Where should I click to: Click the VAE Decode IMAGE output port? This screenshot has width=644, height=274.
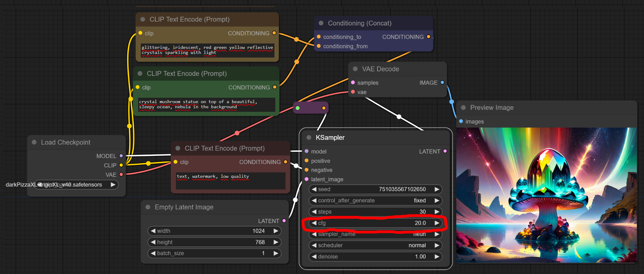click(442, 82)
